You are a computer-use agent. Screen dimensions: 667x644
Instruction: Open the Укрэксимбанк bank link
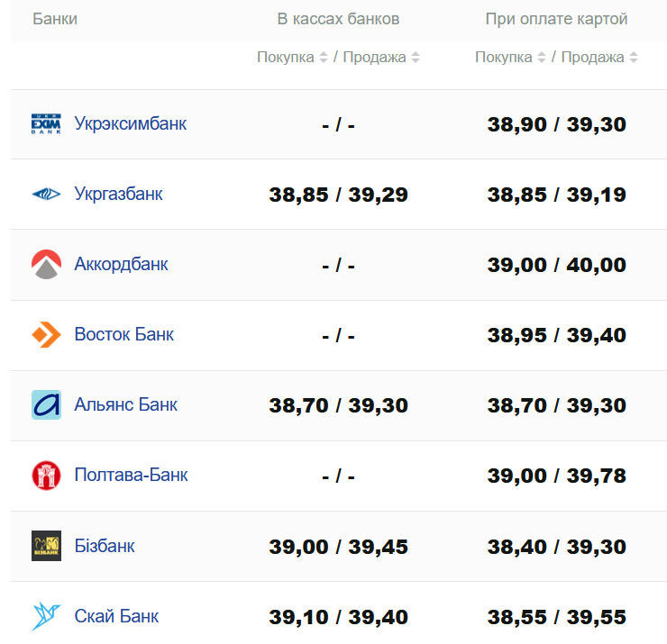pyautogui.click(x=130, y=123)
